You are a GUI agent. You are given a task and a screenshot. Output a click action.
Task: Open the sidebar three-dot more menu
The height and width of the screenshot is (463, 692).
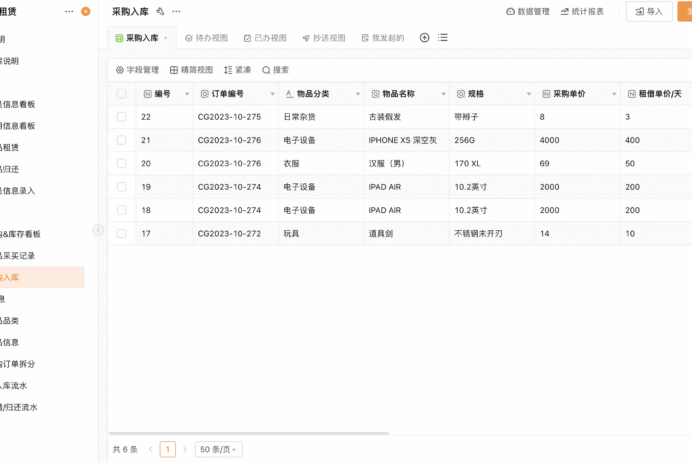pos(69,11)
